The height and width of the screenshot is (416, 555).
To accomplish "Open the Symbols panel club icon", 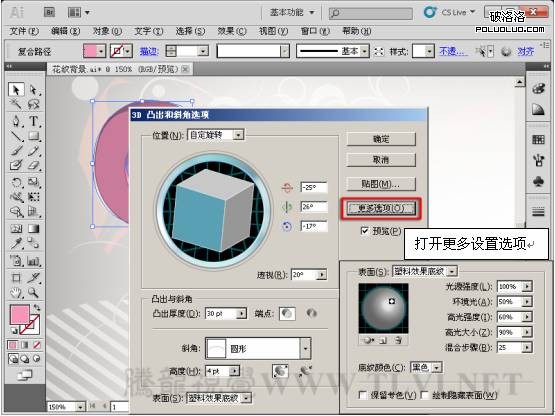I will 538,182.
